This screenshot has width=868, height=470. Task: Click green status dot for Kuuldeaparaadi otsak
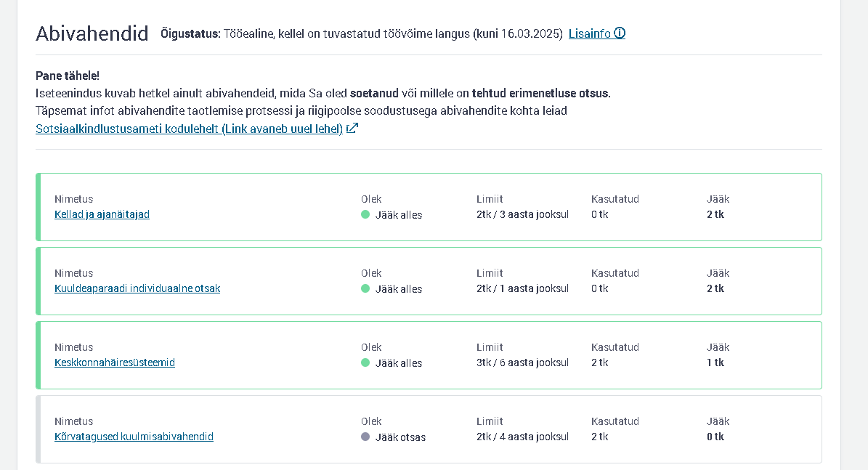pos(365,288)
